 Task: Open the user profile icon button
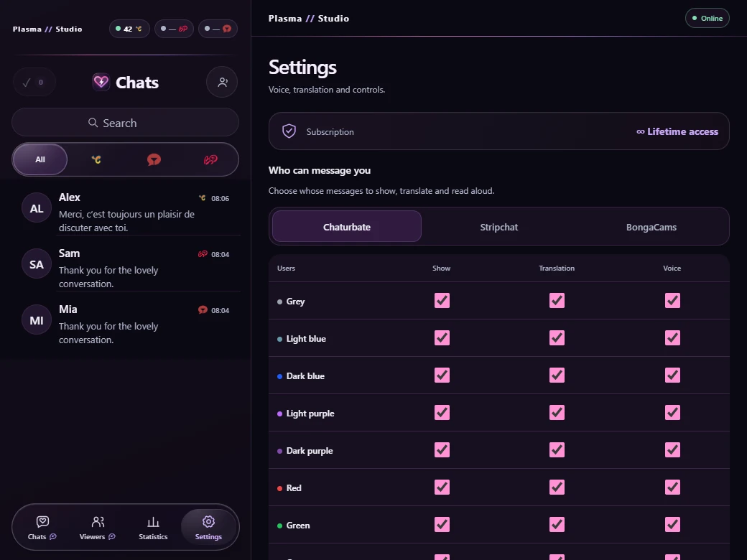pos(222,83)
